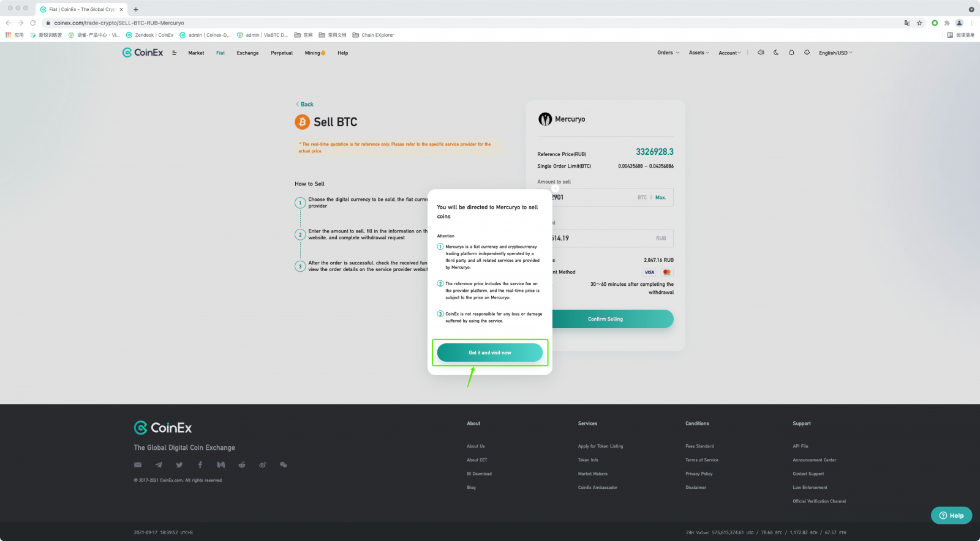Open the English/USD language selector
The height and width of the screenshot is (541, 980).
[x=835, y=53]
